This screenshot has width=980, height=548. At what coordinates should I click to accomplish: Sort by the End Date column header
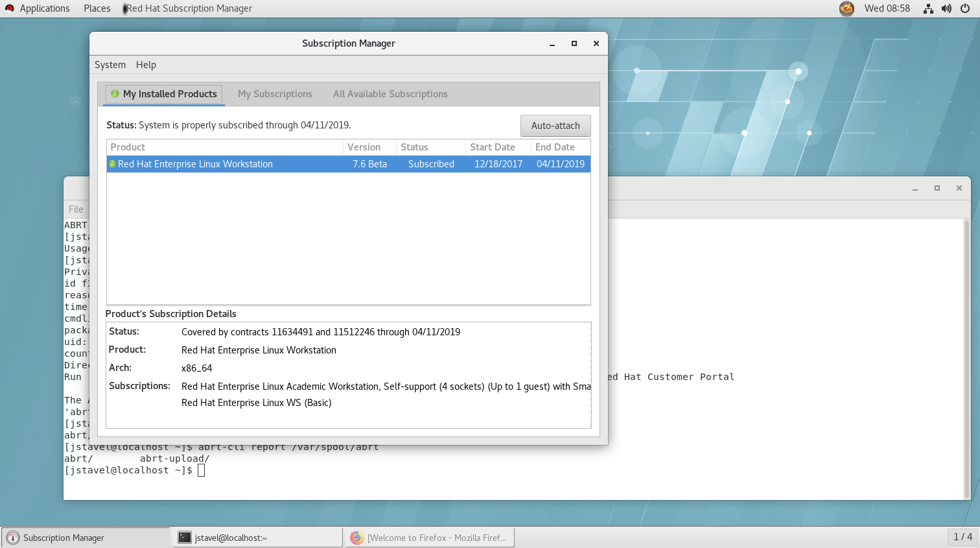pos(561,147)
